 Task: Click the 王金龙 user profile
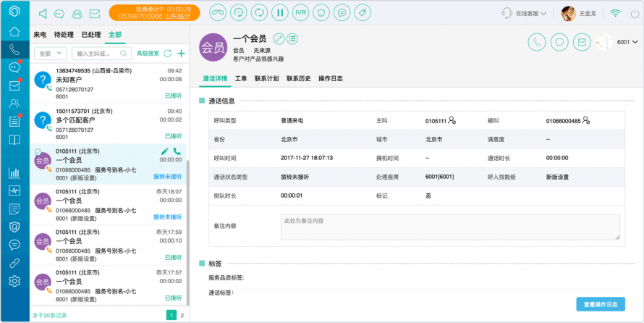[579, 13]
